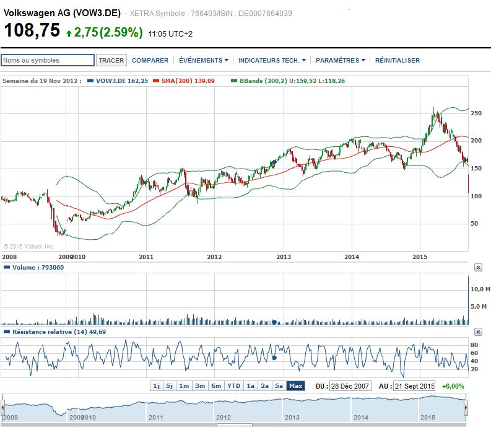Click the green up-arrow price change icon
This screenshot has height=427, width=504.
pyautogui.click(x=69, y=33)
